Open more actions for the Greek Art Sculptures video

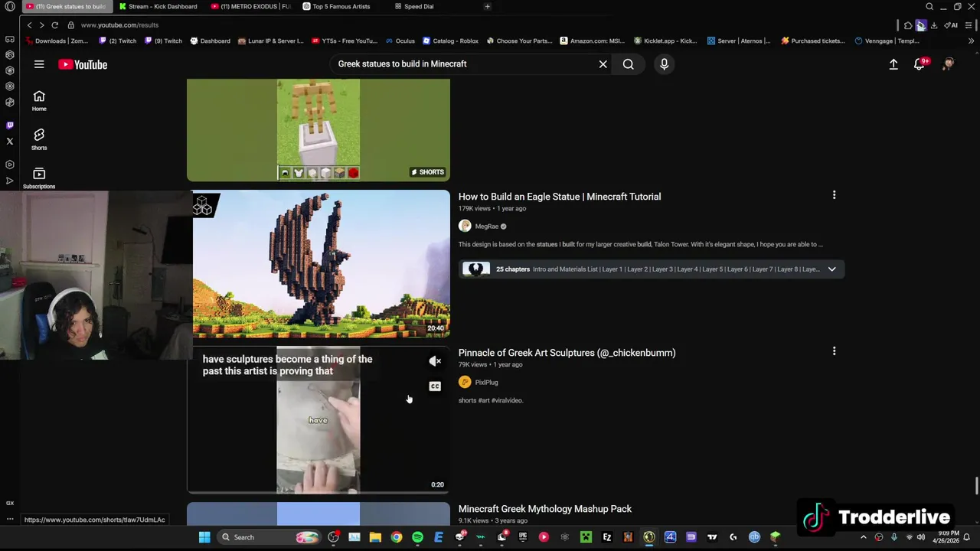(x=834, y=351)
